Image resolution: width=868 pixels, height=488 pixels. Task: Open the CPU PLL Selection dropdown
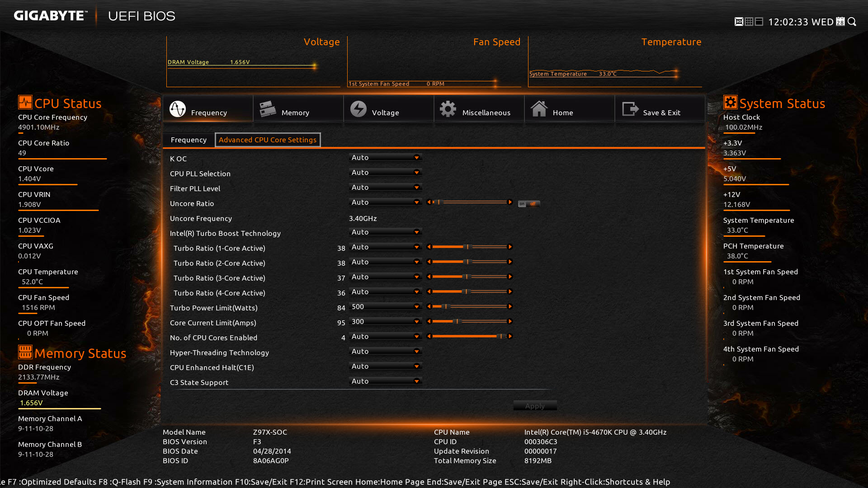385,172
